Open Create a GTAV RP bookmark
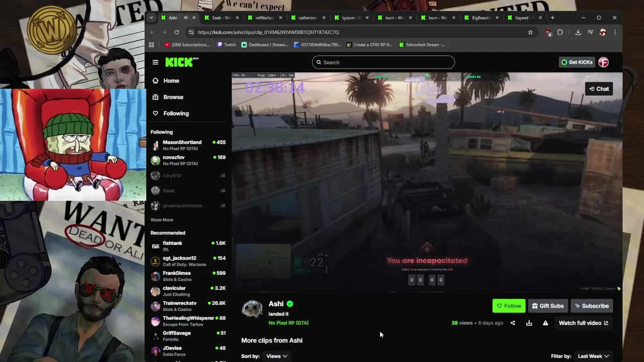The width and height of the screenshot is (644, 362). (x=370, y=45)
